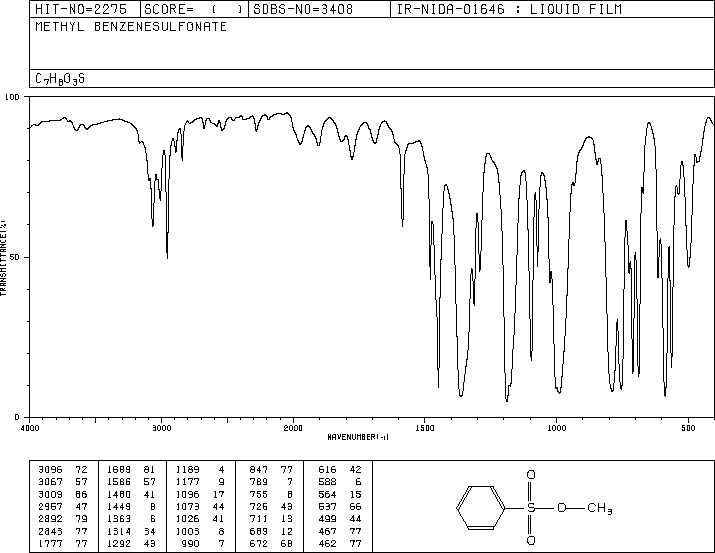Click the 1000 x-axis tick label

point(556,428)
